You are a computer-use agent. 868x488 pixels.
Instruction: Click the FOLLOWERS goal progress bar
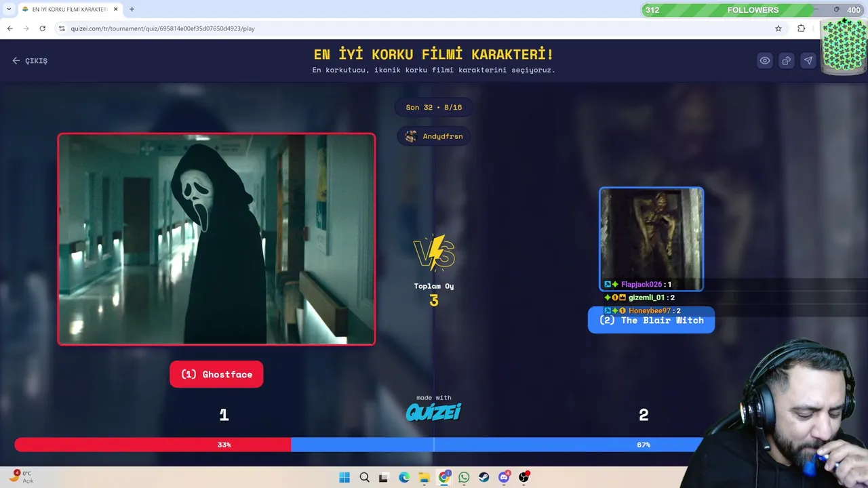pyautogui.click(x=753, y=9)
